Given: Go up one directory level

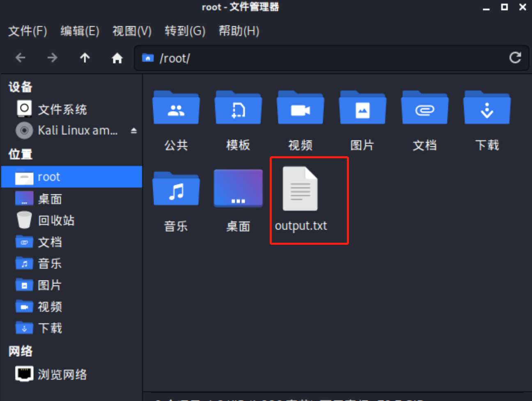Looking at the screenshot, I should coord(85,57).
